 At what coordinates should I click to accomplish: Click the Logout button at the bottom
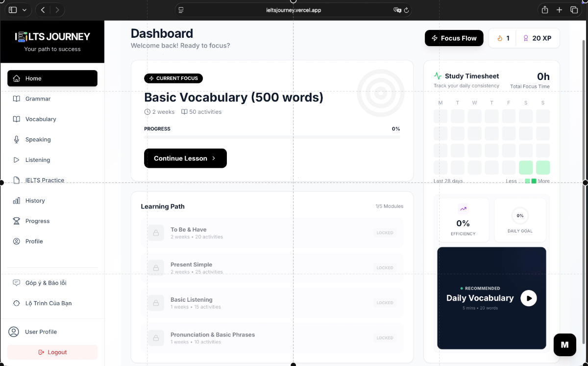click(x=52, y=352)
